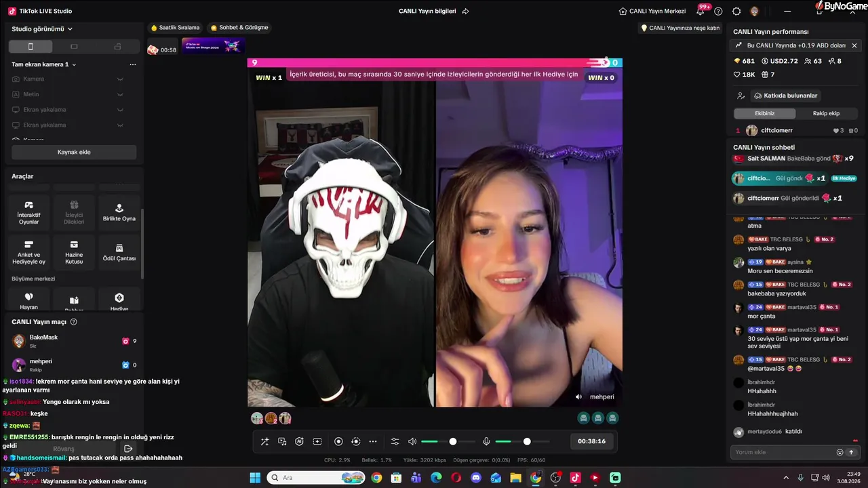Open Discord from the taskbar

476,478
